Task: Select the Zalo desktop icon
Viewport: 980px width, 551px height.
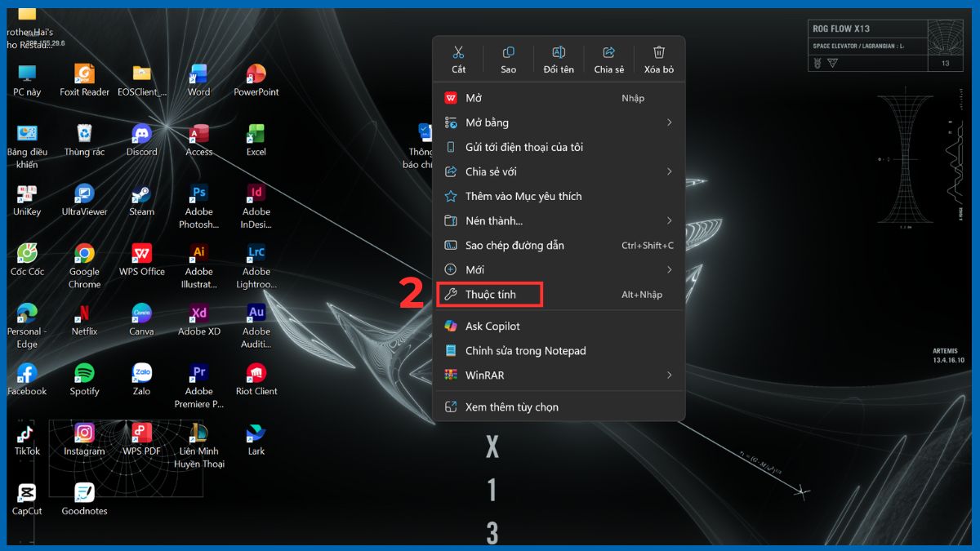Action: click(141, 380)
